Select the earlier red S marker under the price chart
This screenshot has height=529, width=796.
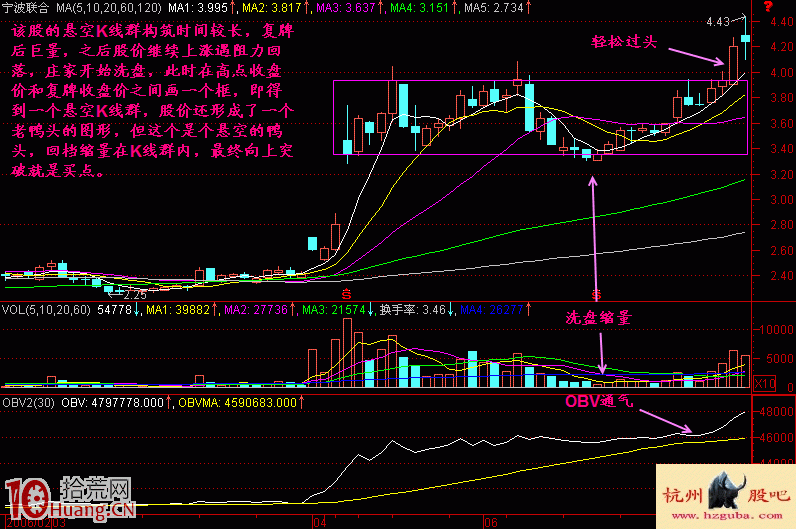tap(346, 294)
